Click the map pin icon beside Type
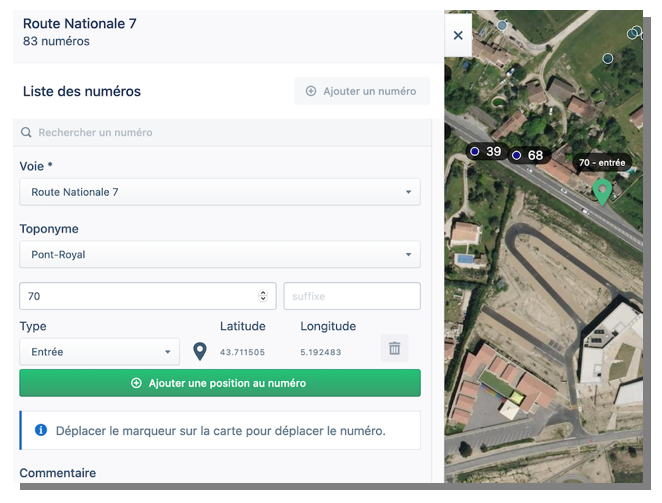Screen dimensions: 662x503 pyautogui.click(x=199, y=351)
